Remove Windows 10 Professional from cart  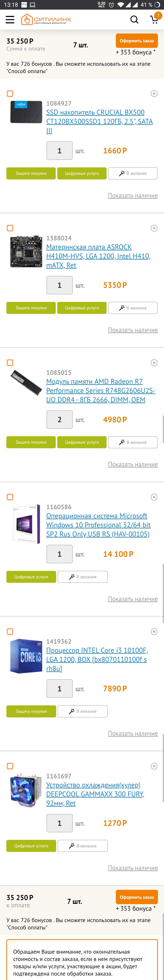tap(154, 497)
